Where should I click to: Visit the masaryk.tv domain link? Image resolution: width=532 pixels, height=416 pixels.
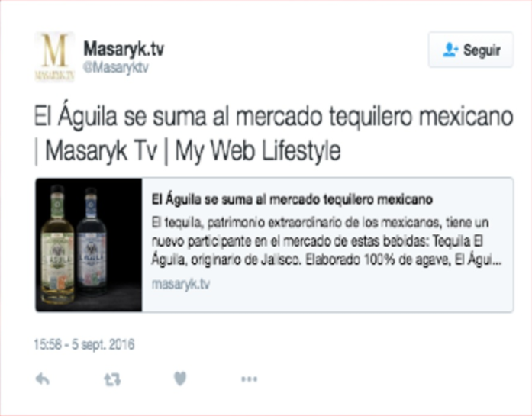pyautogui.click(x=180, y=284)
